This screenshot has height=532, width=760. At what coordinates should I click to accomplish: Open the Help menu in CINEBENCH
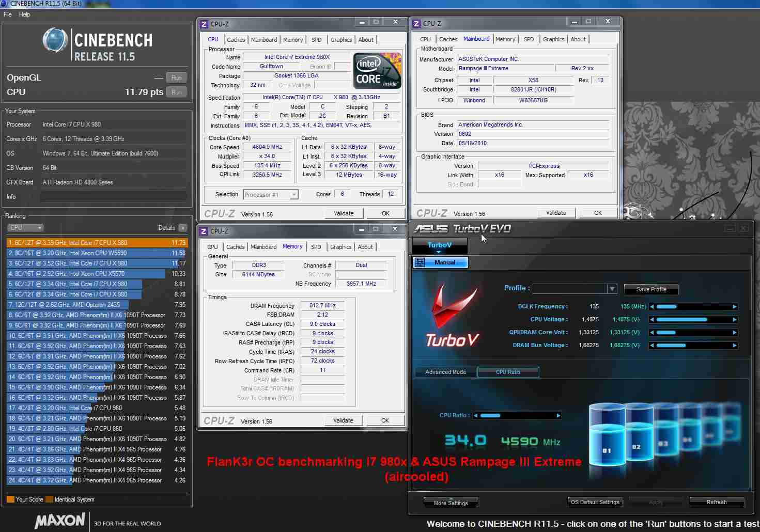pyautogui.click(x=25, y=14)
